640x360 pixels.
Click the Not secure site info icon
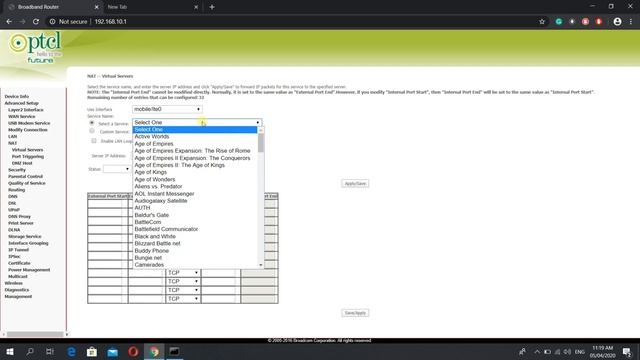[52, 22]
